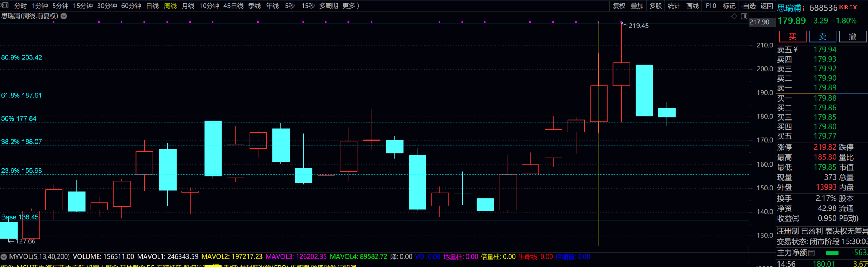Click the diamond marker icon above chart

click(x=734, y=17)
